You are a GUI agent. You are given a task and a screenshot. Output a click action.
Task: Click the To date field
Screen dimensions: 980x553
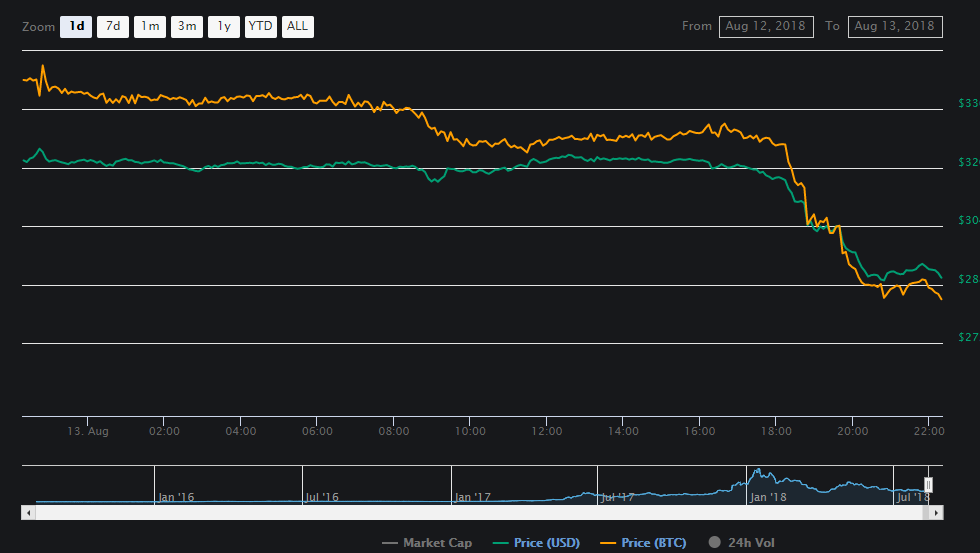895,26
